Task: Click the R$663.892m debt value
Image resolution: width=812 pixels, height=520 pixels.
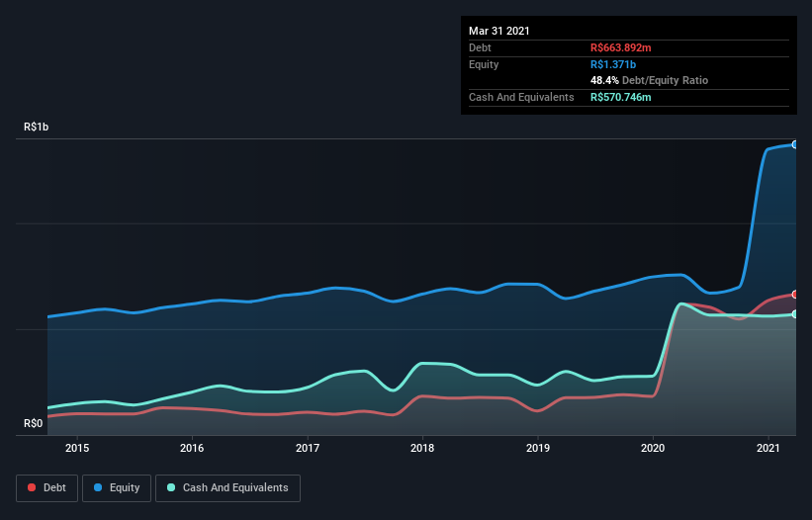Action: coord(621,47)
